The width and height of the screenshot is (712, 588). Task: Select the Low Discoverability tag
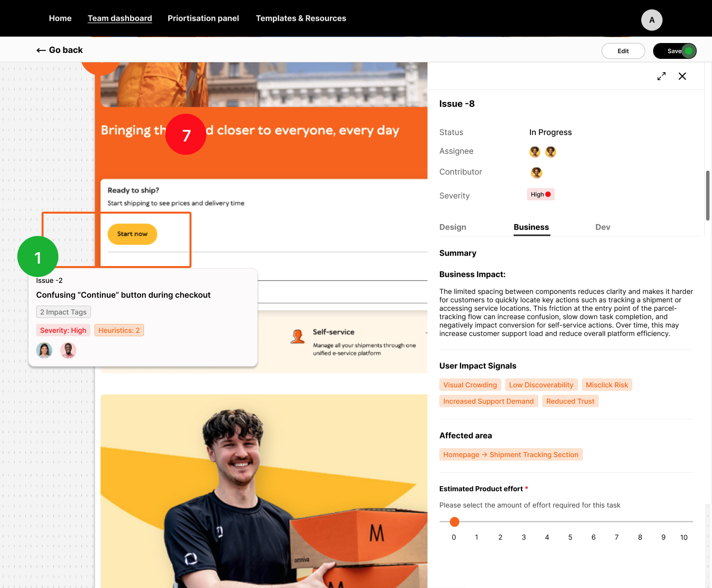point(541,385)
